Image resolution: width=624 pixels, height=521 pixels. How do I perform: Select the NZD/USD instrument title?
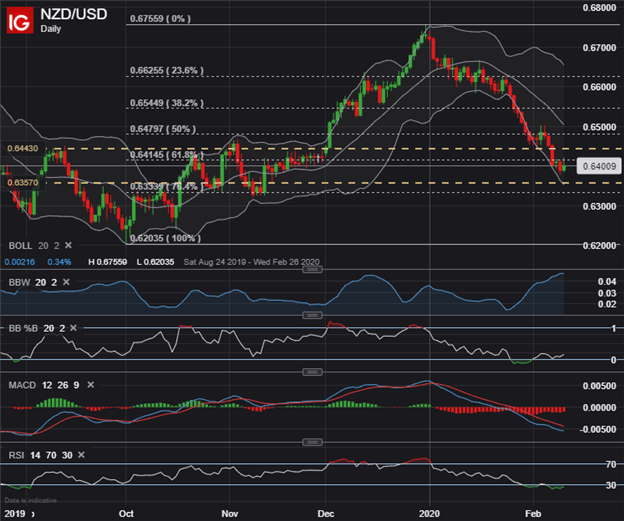click(74, 14)
